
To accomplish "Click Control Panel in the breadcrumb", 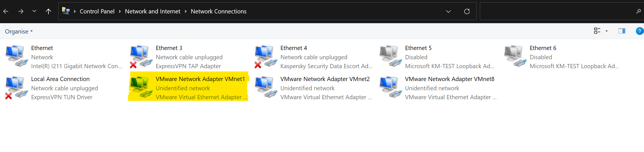I will click(97, 11).
